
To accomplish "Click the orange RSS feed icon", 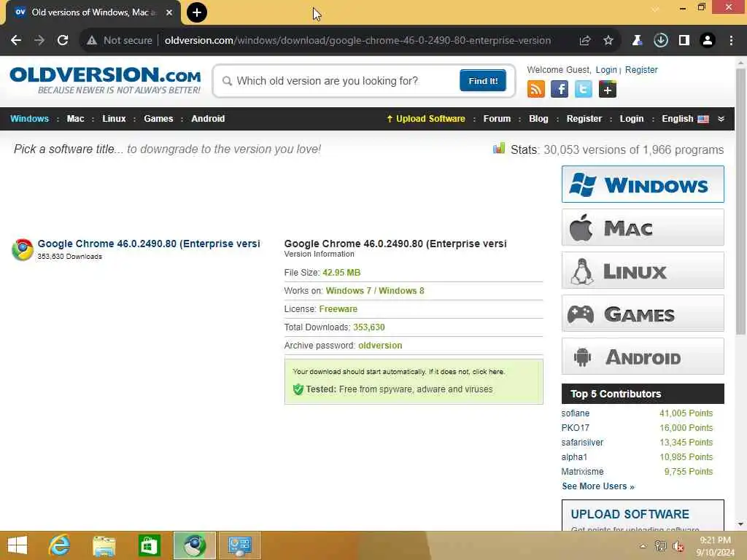I will pos(536,89).
